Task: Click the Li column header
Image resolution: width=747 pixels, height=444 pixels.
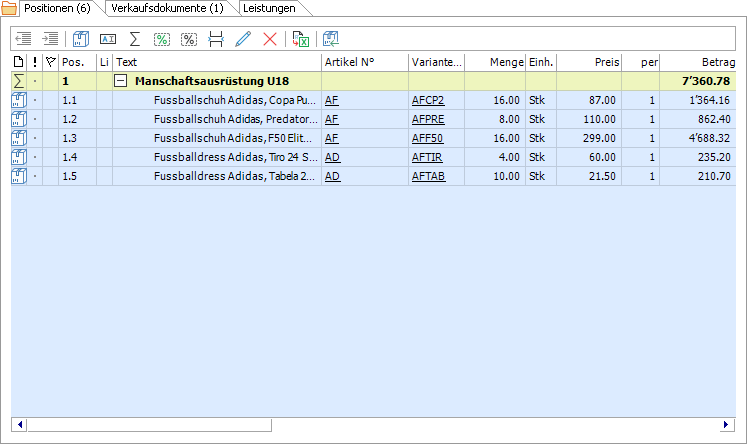Action: tap(104, 62)
